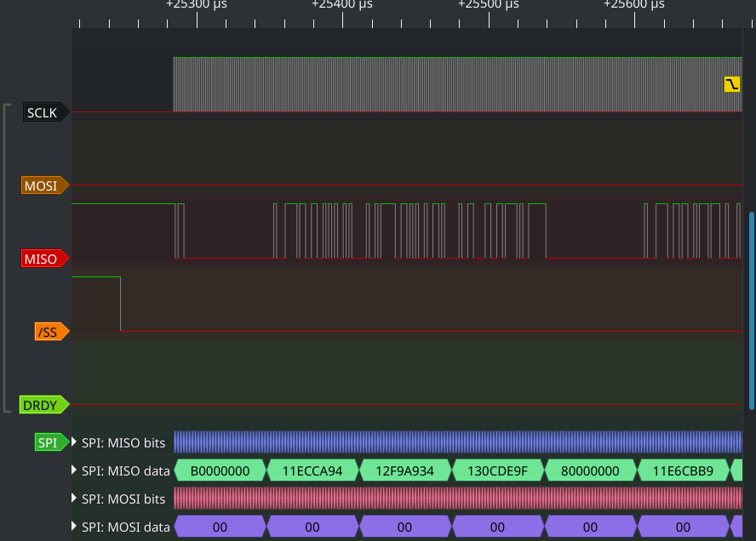Click the SPI: MISO data row label
Image resolution: width=756 pixels, height=541 pixels.
125,470
